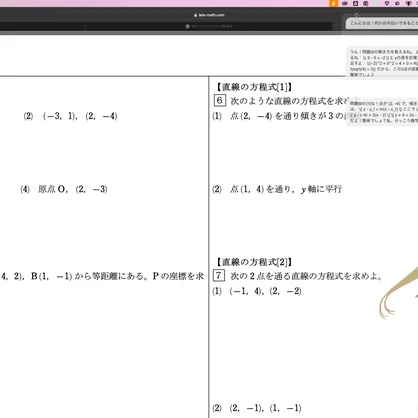The height and width of the screenshot is (418, 418).
Task: Click the orange microphone icon in the menu bar
Action: tap(333, 3)
